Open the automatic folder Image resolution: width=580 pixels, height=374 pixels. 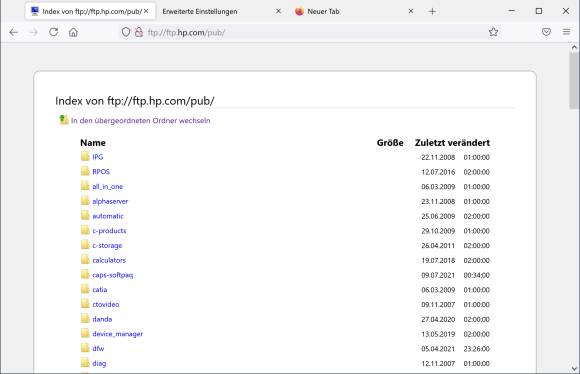(108, 216)
